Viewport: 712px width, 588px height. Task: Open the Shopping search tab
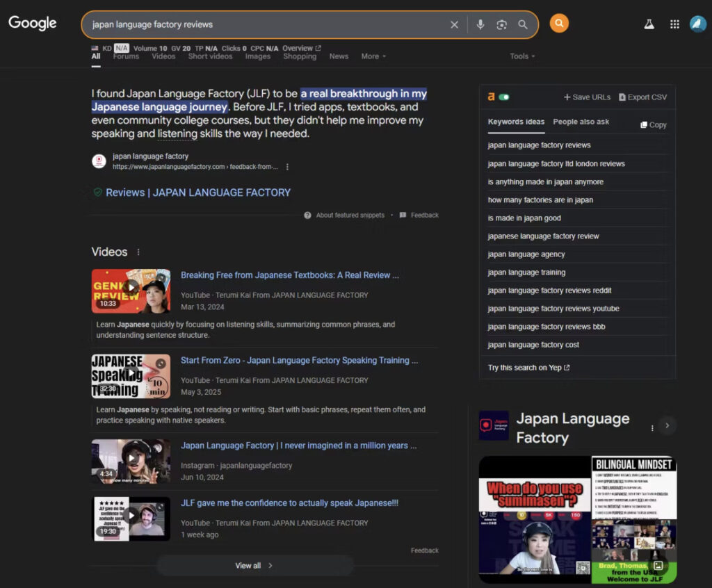coord(300,57)
